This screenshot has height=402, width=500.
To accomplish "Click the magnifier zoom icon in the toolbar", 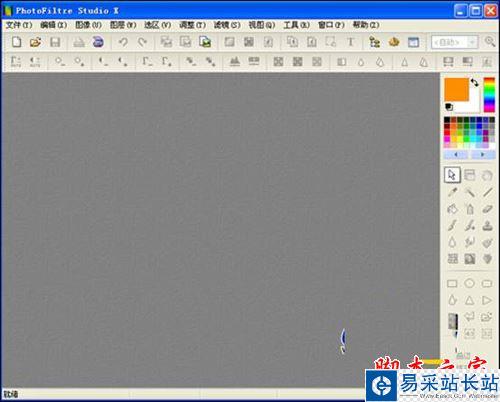I will coord(490,42).
